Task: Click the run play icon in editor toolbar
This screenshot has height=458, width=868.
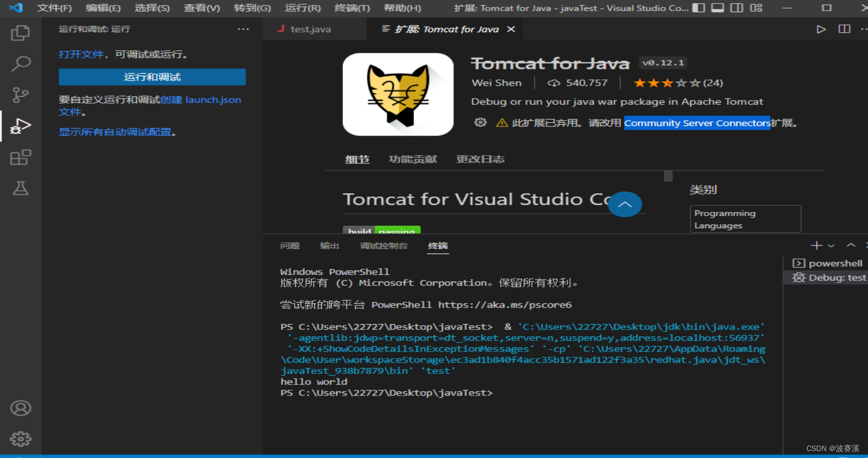Action: [821, 29]
